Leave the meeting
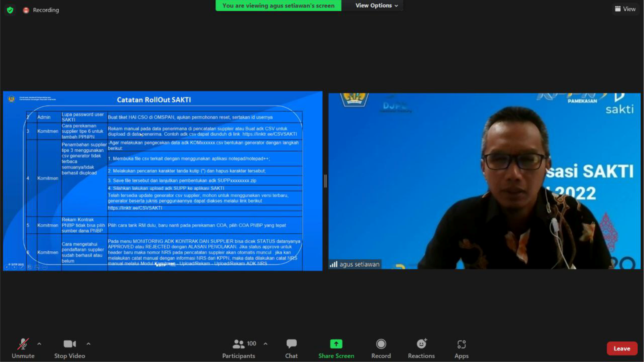This screenshot has width=644, height=362. 622,348
